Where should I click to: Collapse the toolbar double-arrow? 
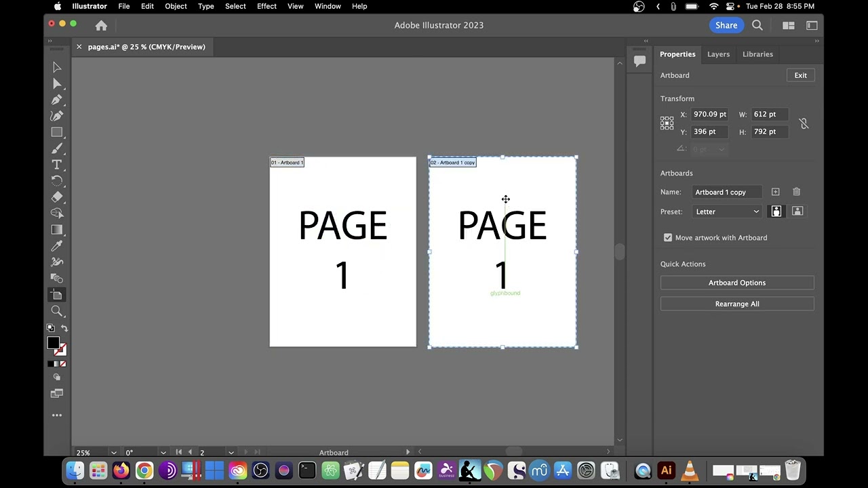pos(50,41)
